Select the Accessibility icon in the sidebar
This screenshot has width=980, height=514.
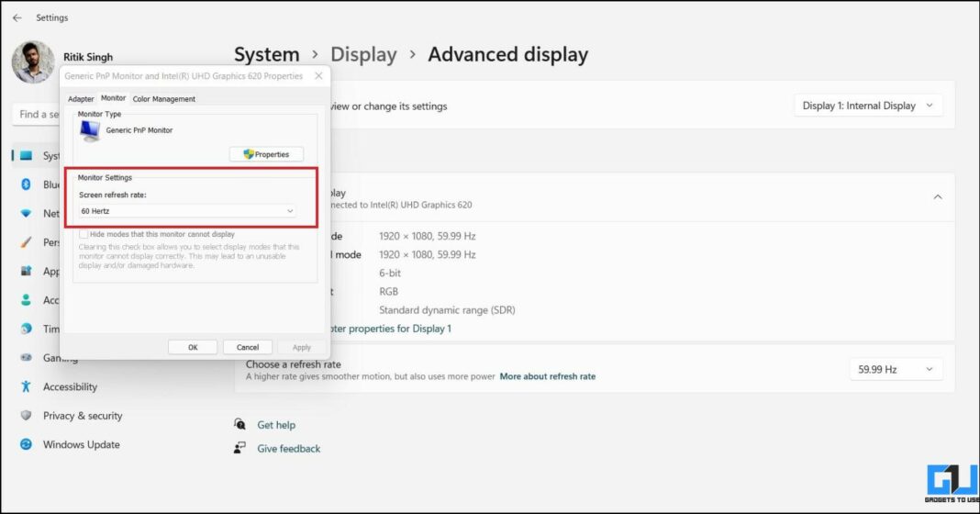click(x=26, y=386)
